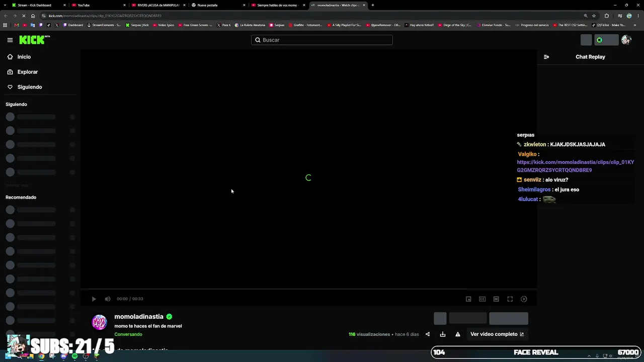Enter fullscreen on the video player
Image resolution: width=644 pixels, height=362 pixels.
[510, 299]
